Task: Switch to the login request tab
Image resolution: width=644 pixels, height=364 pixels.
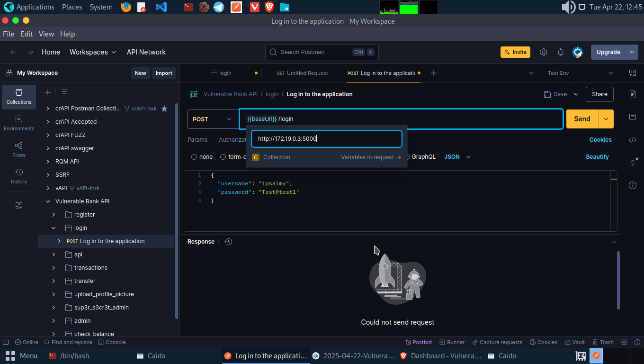Action: click(x=225, y=73)
